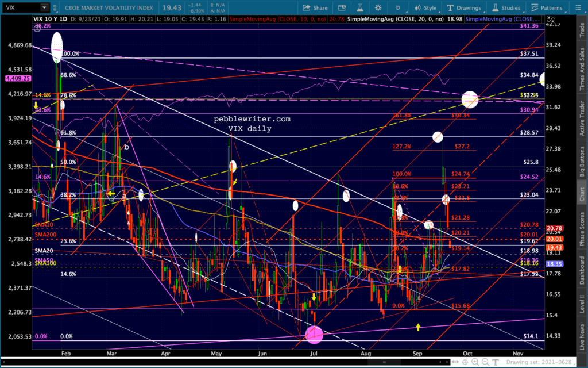Image resolution: width=588 pixels, height=368 pixels.
Task: Click the VIX 10 Y 1D chart title
Action: (x=51, y=19)
